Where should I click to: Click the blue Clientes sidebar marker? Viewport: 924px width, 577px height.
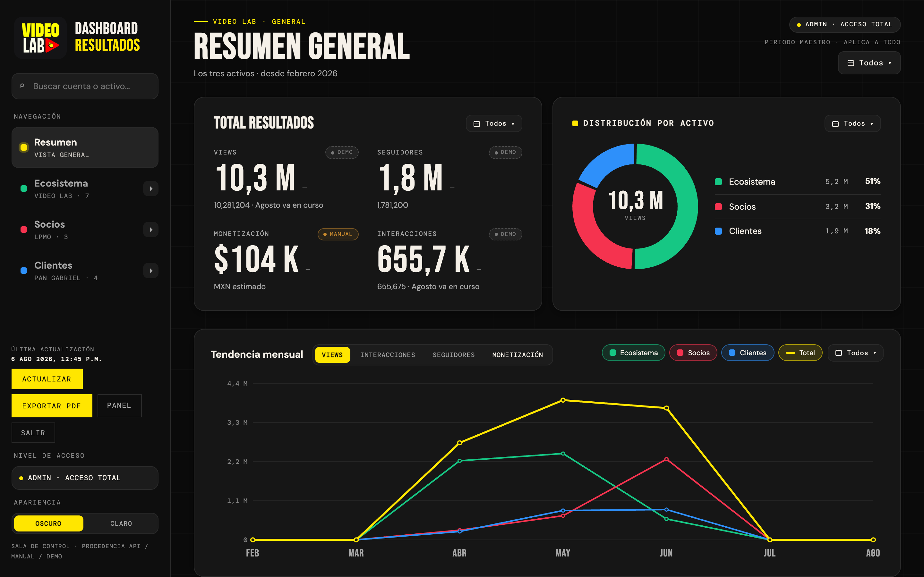tap(24, 270)
